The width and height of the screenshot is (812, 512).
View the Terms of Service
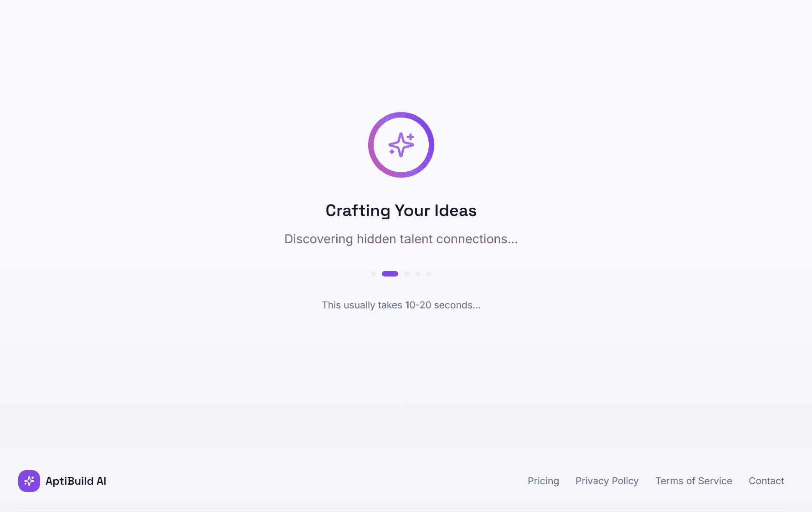pyautogui.click(x=694, y=481)
